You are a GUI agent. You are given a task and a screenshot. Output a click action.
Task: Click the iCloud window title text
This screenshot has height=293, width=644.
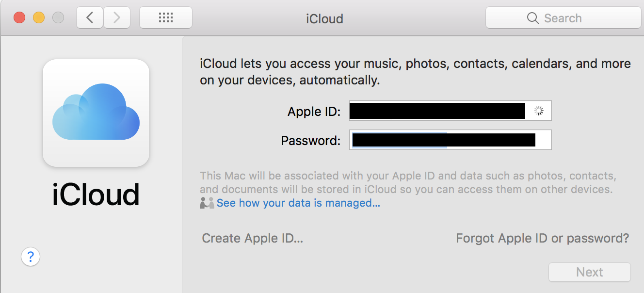coord(324,18)
